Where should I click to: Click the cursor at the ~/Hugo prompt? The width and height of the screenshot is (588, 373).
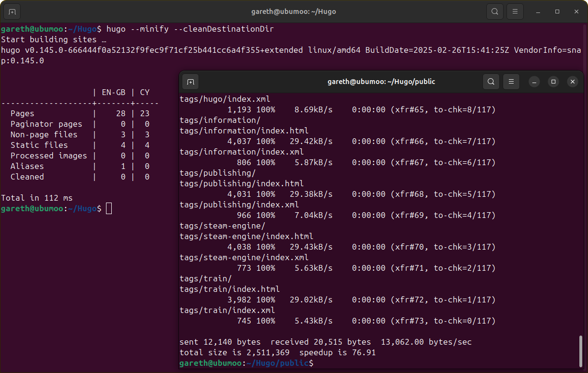click(109, 208)
